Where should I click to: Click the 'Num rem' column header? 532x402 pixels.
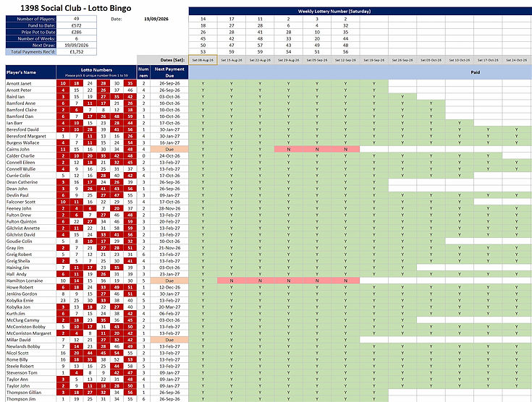(x=143, y=72)
